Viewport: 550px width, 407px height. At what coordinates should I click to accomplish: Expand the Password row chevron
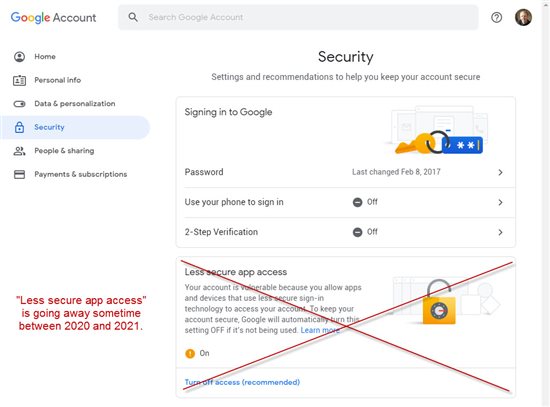click(x=501, y=172)
